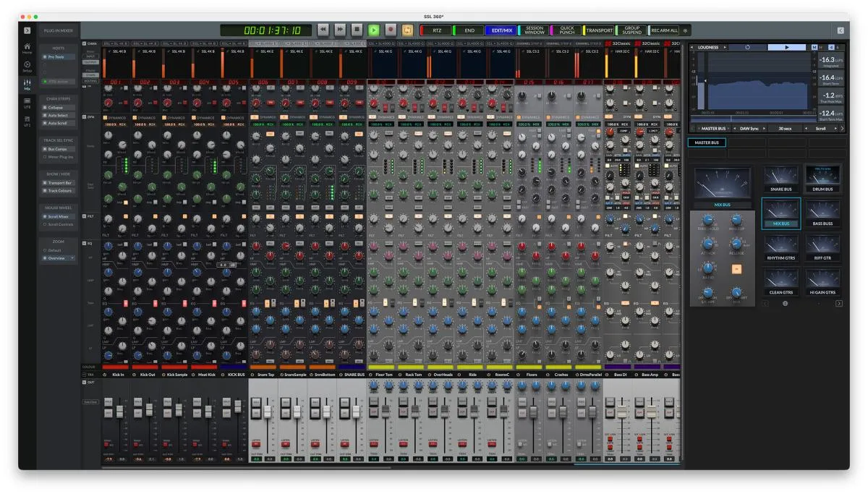Open the LOUDNESS meter type selector
The height and width of the screenshot is (494, 868).
(709, 47)
